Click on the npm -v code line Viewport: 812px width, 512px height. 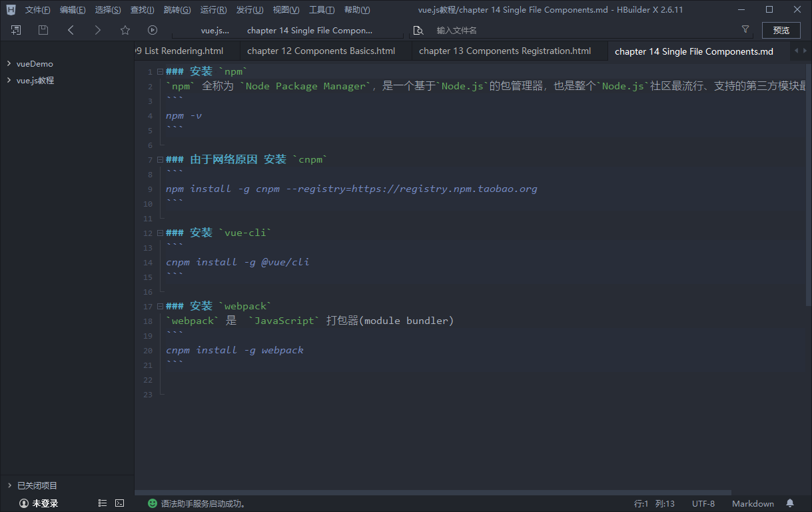click(184, 115)
